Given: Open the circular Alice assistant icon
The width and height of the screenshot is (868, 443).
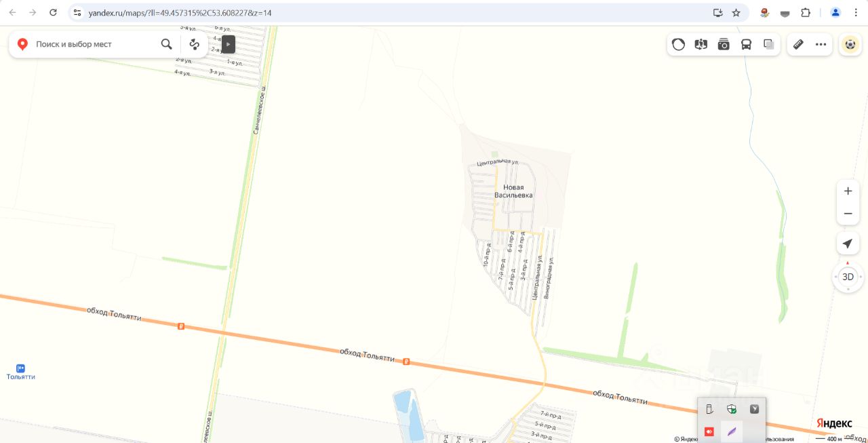Looking at the screenshot, I should (x=678, y=44).
